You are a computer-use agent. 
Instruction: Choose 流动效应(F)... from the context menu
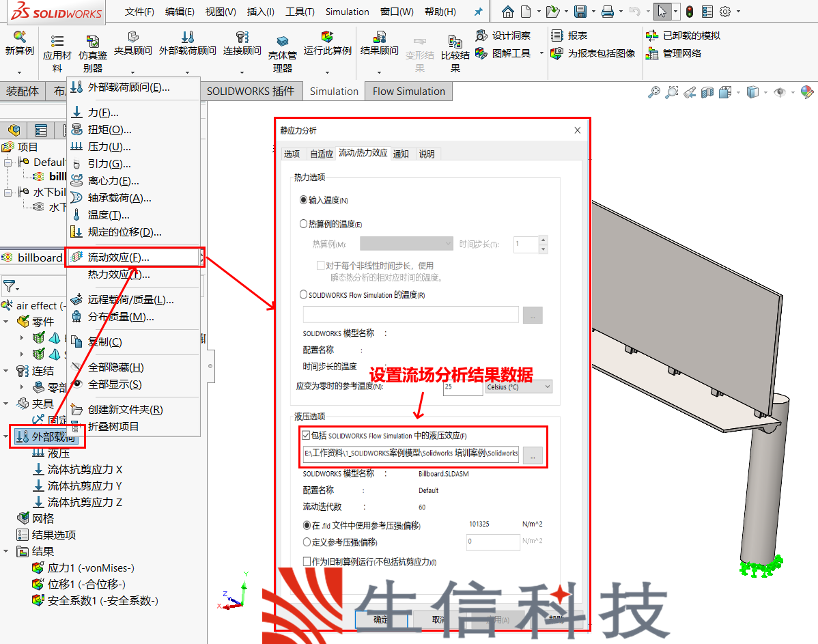[135, 257]
